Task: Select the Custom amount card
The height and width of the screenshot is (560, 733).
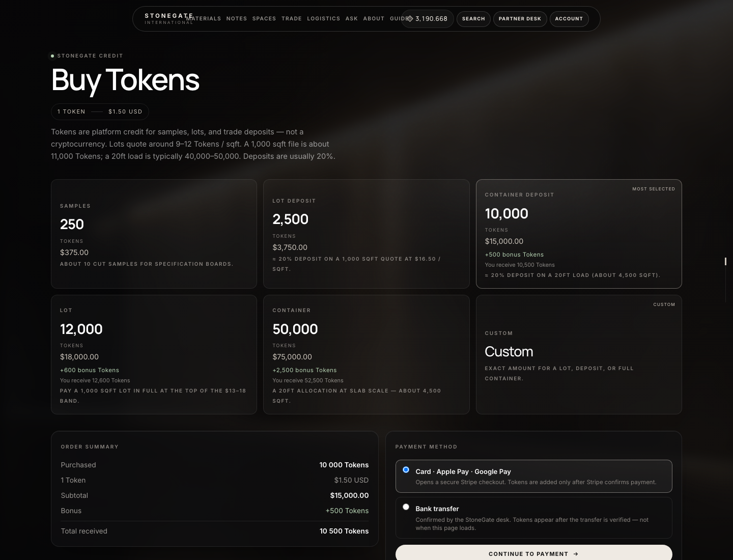Action: click(579, 355)
